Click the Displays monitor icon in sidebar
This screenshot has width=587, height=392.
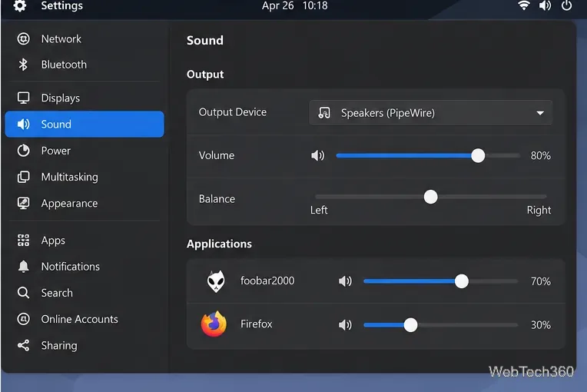(23, 98)
